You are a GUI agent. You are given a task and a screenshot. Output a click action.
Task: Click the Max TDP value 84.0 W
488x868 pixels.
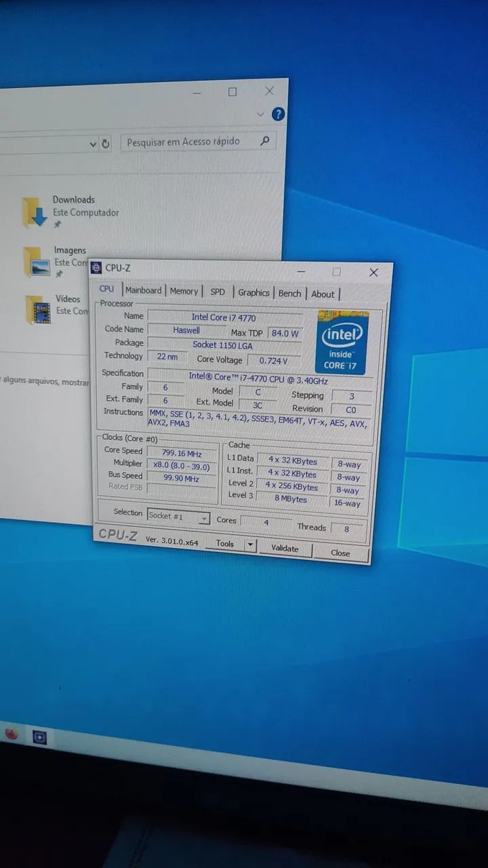coord(285,333)
